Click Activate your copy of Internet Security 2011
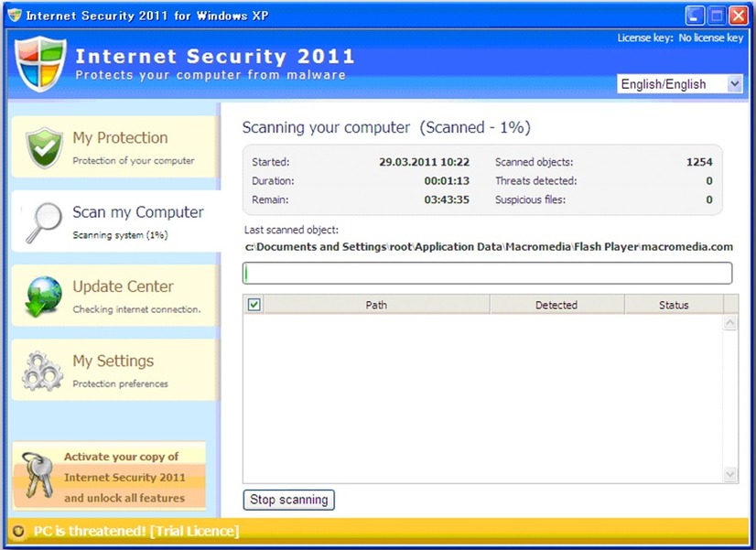 pos(110,476)
